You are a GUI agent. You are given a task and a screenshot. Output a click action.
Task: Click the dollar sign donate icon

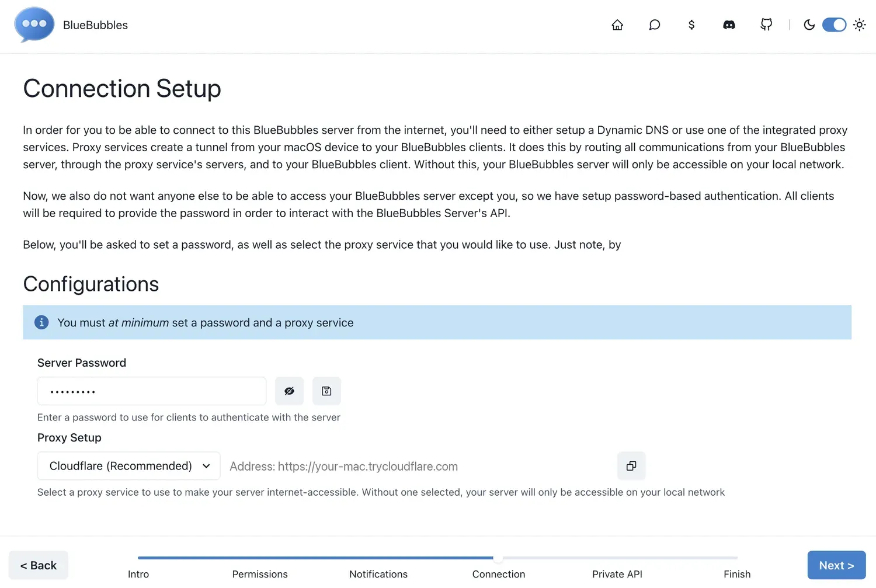pos(691,25)
